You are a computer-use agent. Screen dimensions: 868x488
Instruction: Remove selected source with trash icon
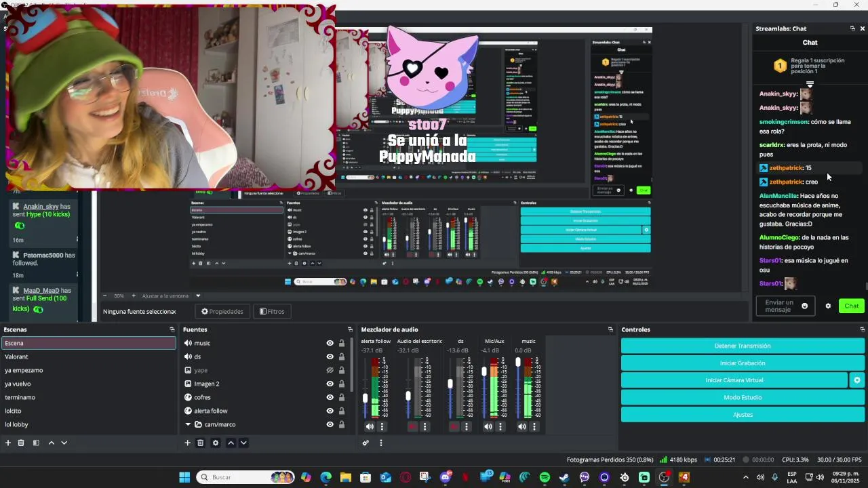point(200,443)
